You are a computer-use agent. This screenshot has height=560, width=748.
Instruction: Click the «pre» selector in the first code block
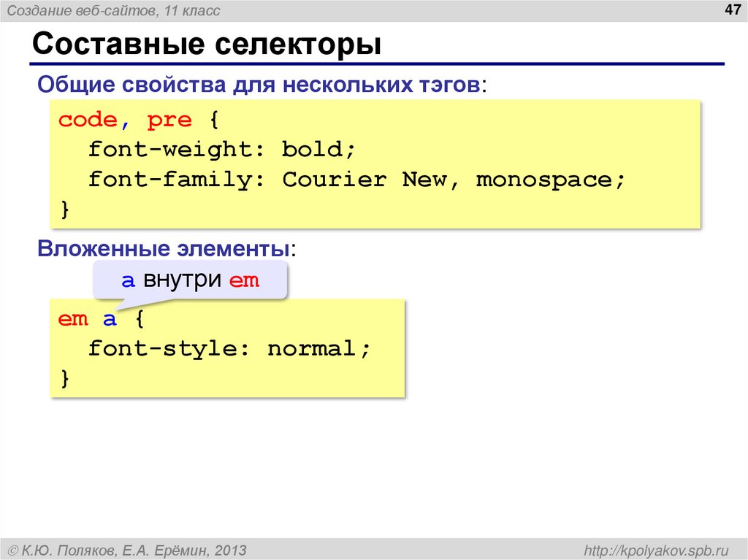coord(169,119)
